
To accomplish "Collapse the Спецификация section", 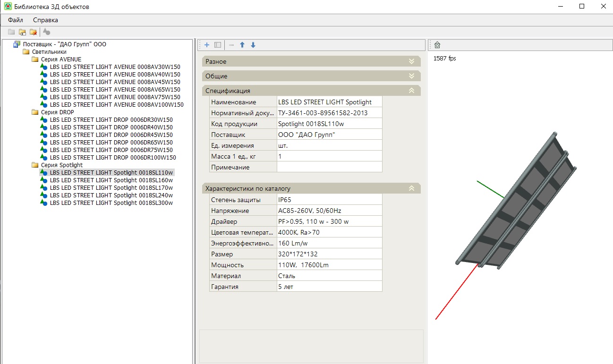I will pos(411,91).
